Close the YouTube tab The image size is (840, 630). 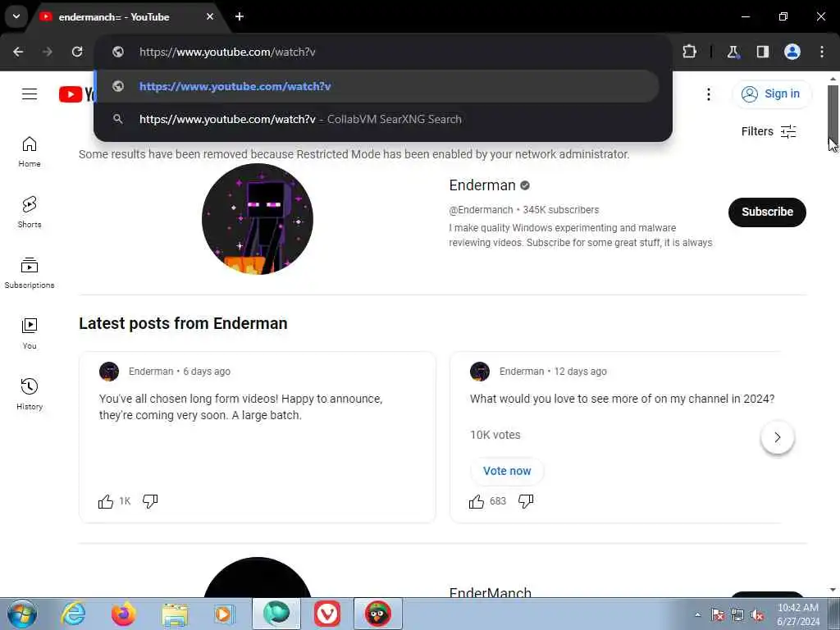click(x=210, y=16)
